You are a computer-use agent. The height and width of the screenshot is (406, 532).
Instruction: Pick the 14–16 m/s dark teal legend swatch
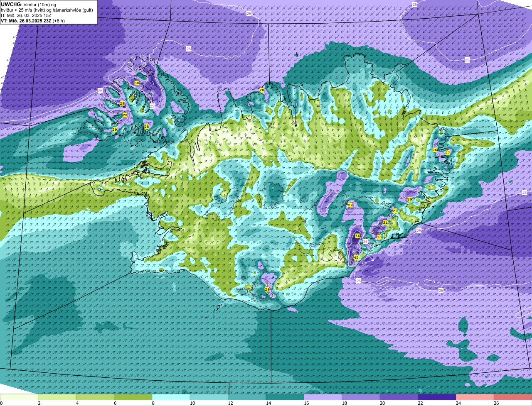(285, 397)
